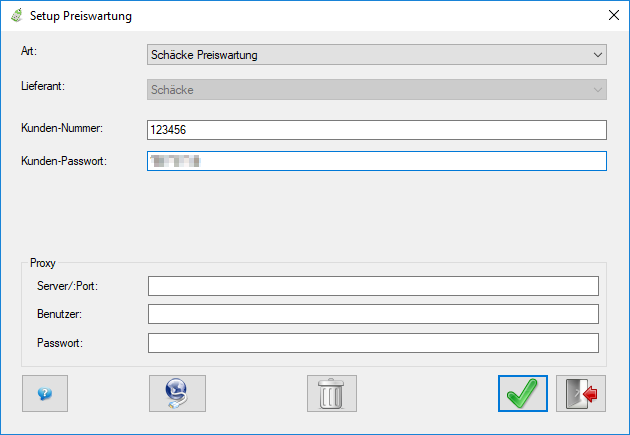Click into the Kunden-Passwort field

click(376, 161)
